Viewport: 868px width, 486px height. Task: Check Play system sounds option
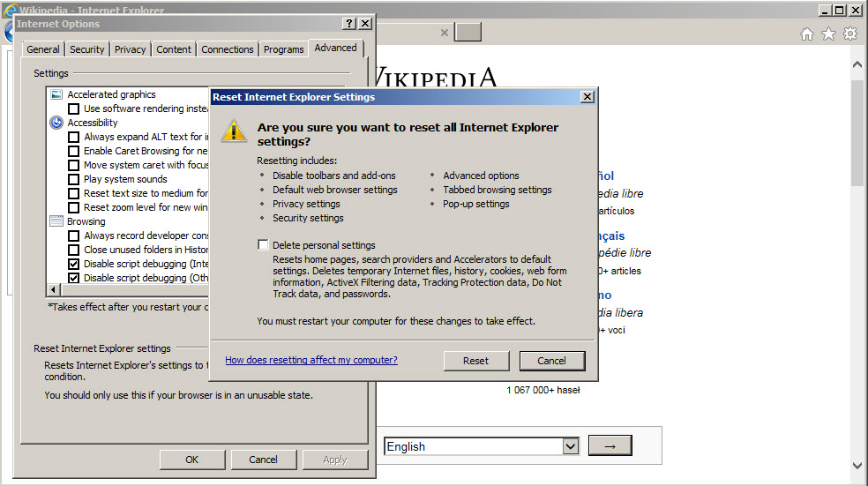pos(73,179)
